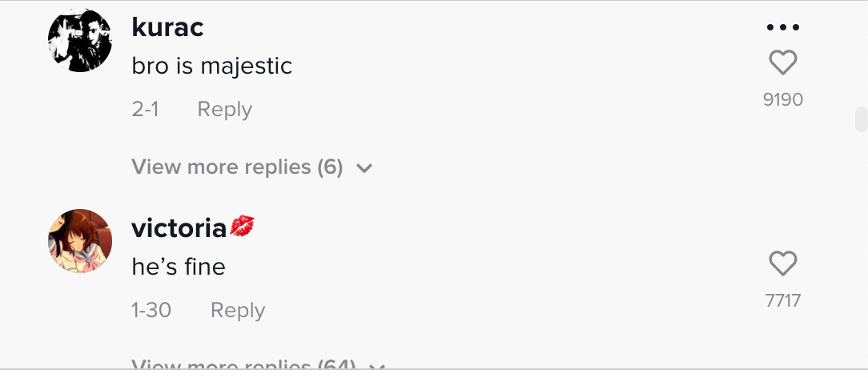Click chevron next to replies (64)

click(376, 366)
